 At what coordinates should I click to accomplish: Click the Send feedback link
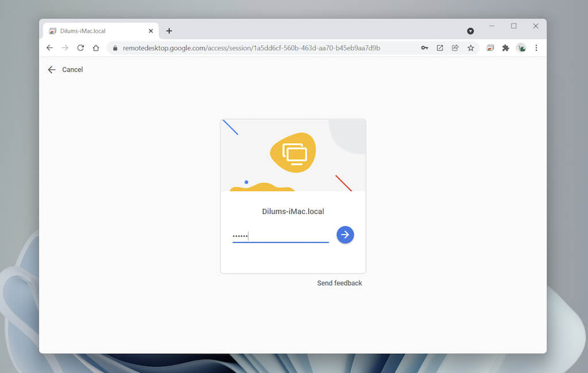(x=339, y=283)
